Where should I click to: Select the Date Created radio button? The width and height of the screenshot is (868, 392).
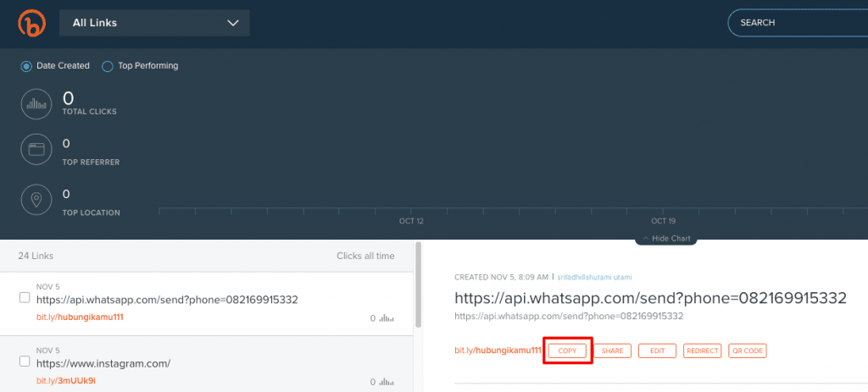pos(26,66)
